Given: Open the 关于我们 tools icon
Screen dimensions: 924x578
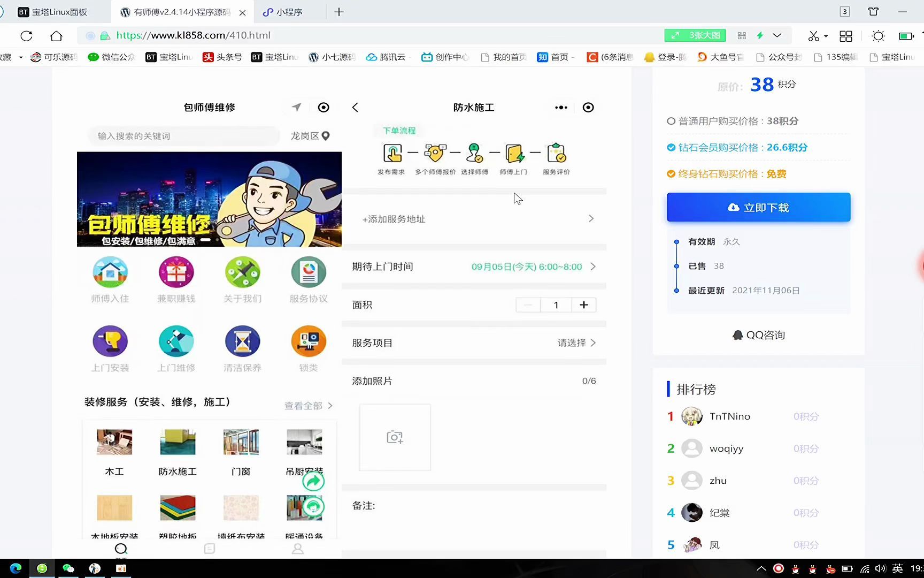Looking at the screenshot, I should [243, 272].
